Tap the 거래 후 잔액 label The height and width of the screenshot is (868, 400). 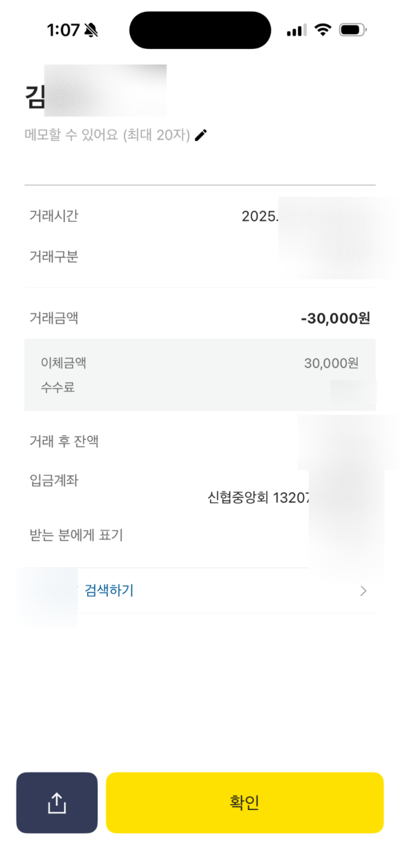coord(64,441)
